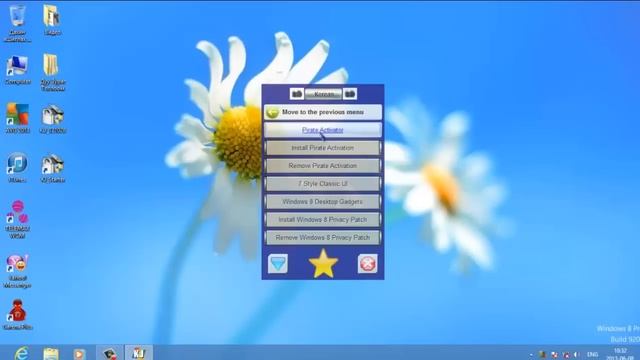Select the 7 Style Classic UI option
The height and width of the screenshot is (360, 640).
click(x=323, y=184)
